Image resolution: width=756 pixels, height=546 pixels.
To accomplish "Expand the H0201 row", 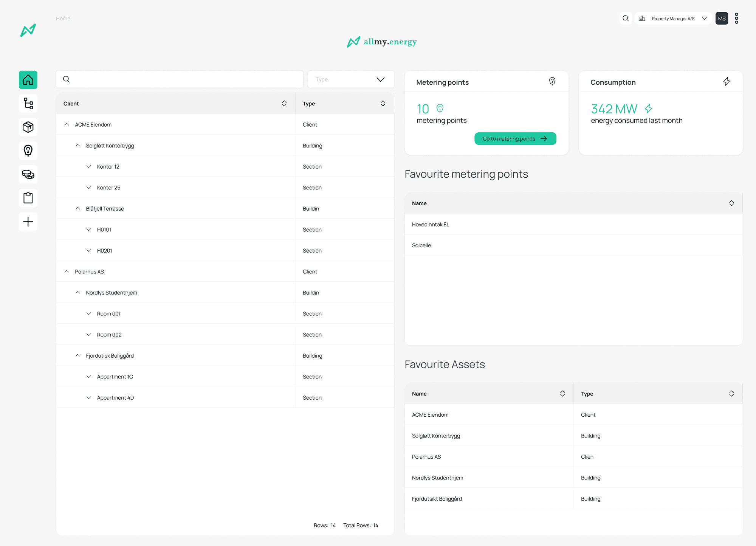I will click(89, 251).
